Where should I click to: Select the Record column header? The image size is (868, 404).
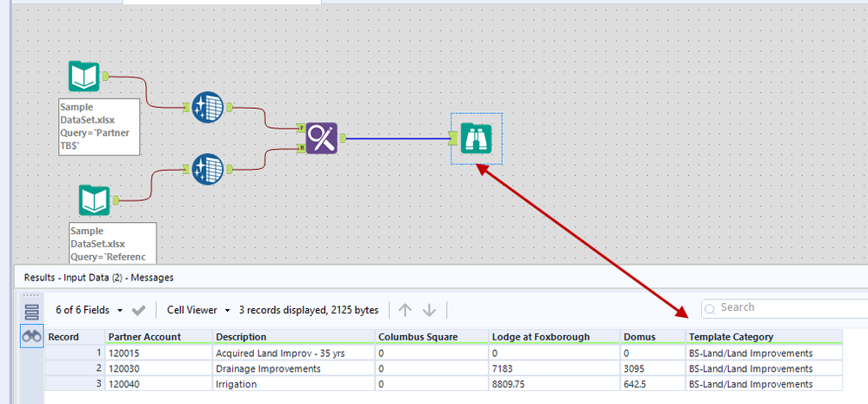pyautogui.click(x=75, y=337)
